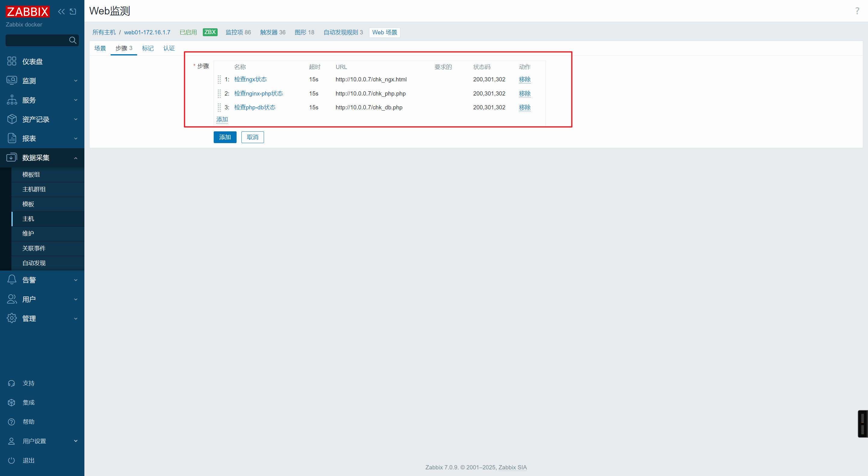Click the 支持 headset icon

click(x=11, y=383)
